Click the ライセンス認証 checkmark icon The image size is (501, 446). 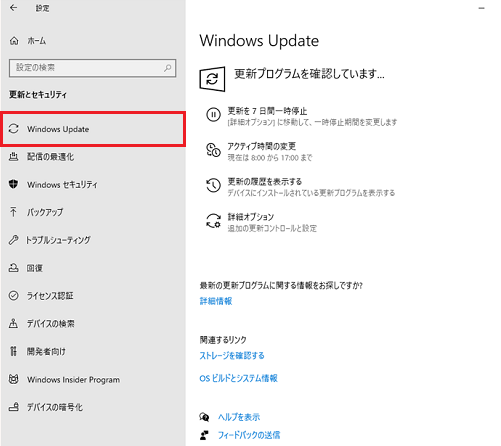(x=13, y=295)
